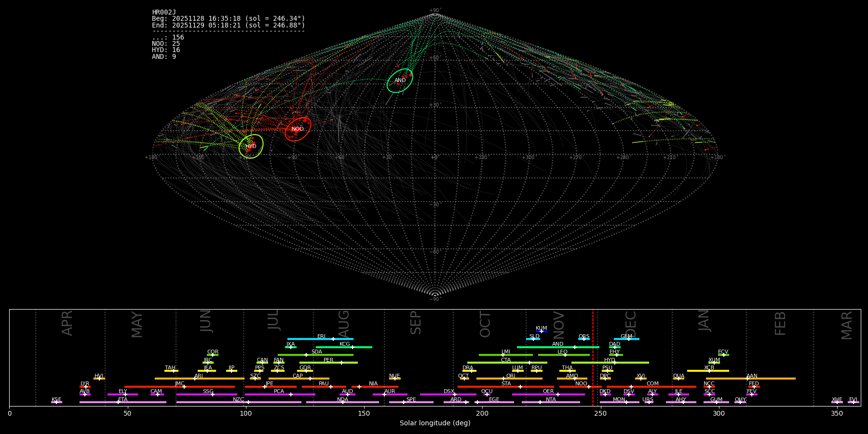Click the peak marker on the ERI bar
The image size is (868, 434).
click(333, 339)
